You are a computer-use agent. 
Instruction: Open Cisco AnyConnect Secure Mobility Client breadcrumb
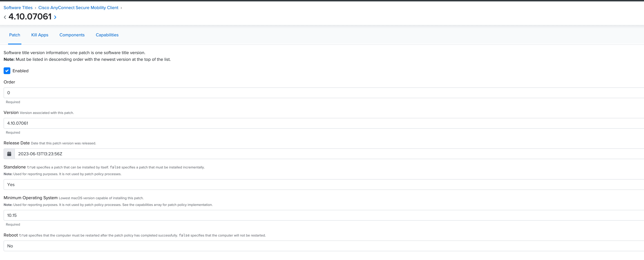78,8
